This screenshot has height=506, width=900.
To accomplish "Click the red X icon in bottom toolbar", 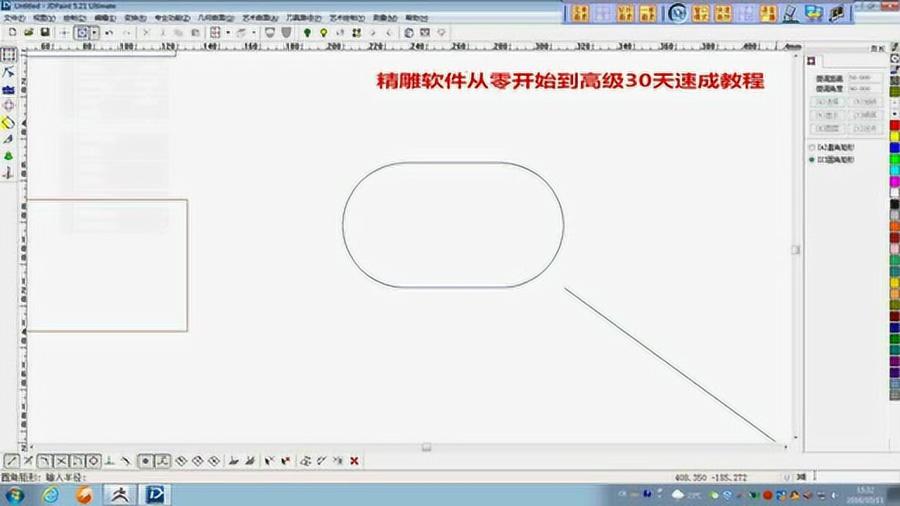I will point(354,461).
